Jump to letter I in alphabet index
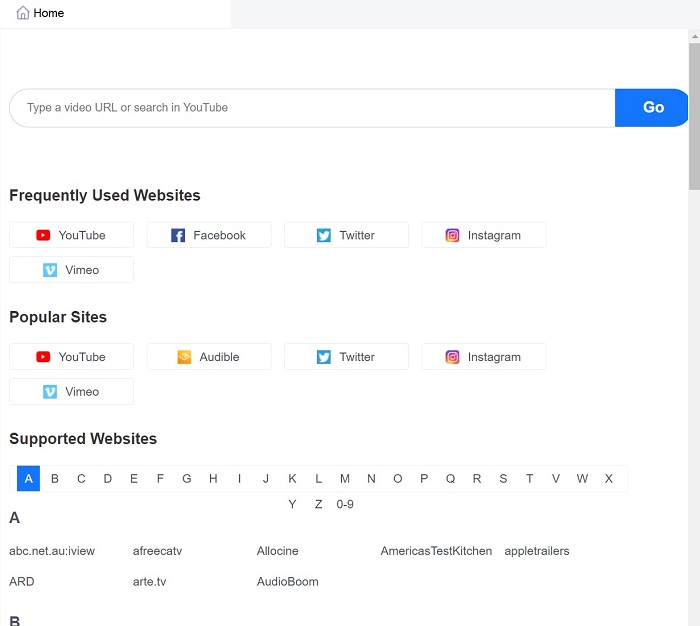This screenshot has height=626, width=700. [x=239, y=479]
